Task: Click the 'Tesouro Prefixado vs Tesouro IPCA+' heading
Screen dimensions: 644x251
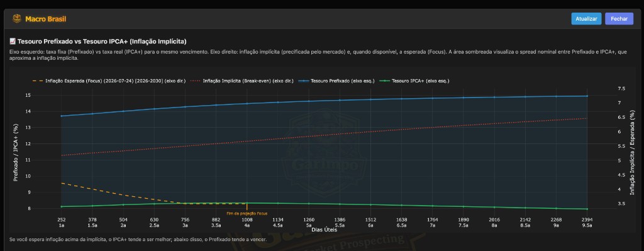Action: [x=102, y=42]
